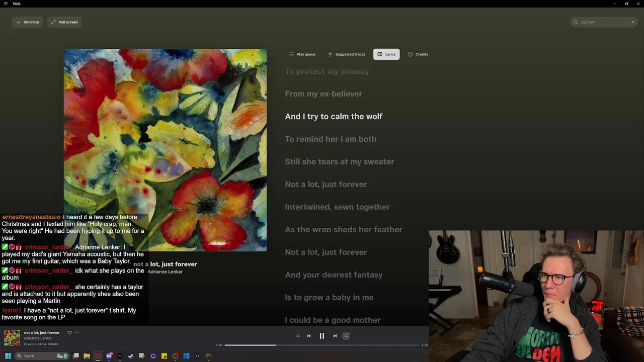Jump to lyric 'From my ex-believer'
The width and height of the screenshot is (644, 362).
click(x=324, y=94)
